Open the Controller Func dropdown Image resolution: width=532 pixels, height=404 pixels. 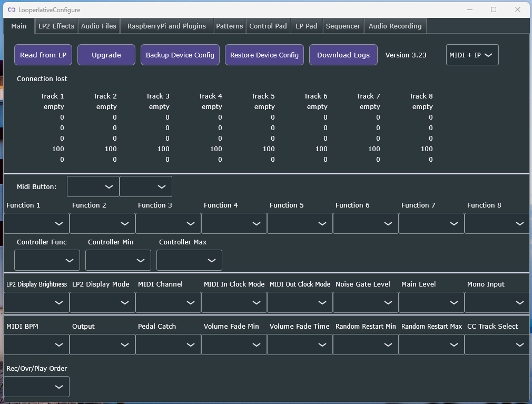coord(47,260)
